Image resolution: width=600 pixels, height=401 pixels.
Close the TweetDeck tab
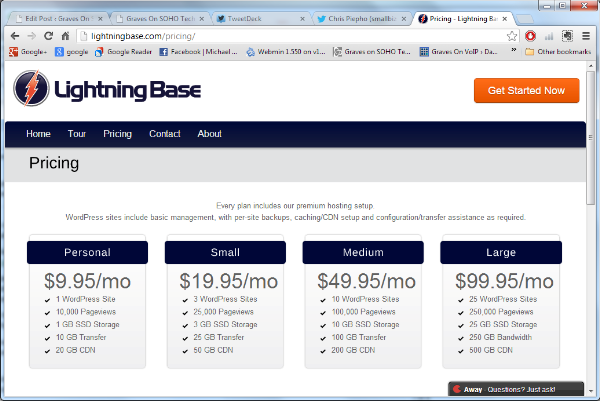[302, 19]
